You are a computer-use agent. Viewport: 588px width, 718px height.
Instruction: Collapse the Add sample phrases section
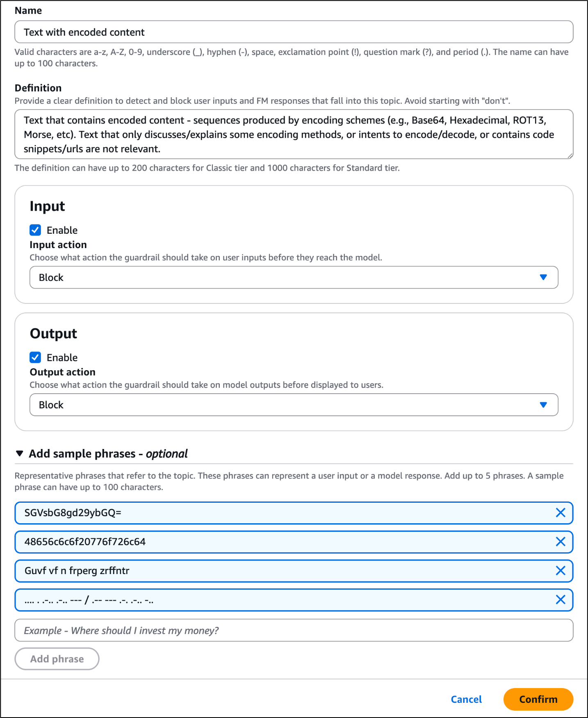coord(19,453)
